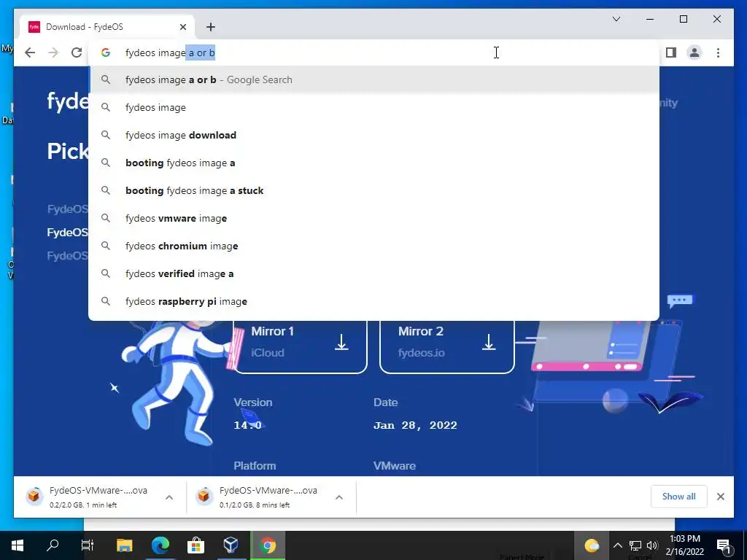Reload the FydeOS download page
This screenshot has height=560, width=747.
(x=76, y=52)
